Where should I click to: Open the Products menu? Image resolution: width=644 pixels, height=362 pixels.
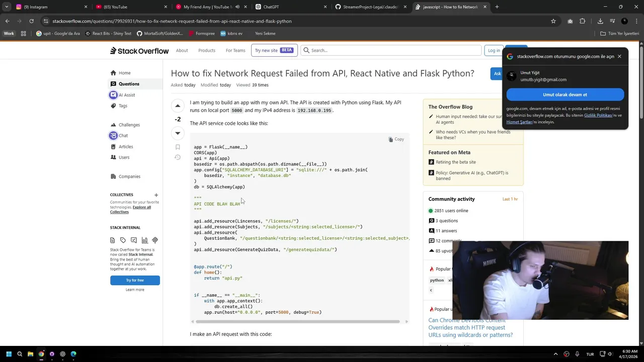[x=207, y=50]
